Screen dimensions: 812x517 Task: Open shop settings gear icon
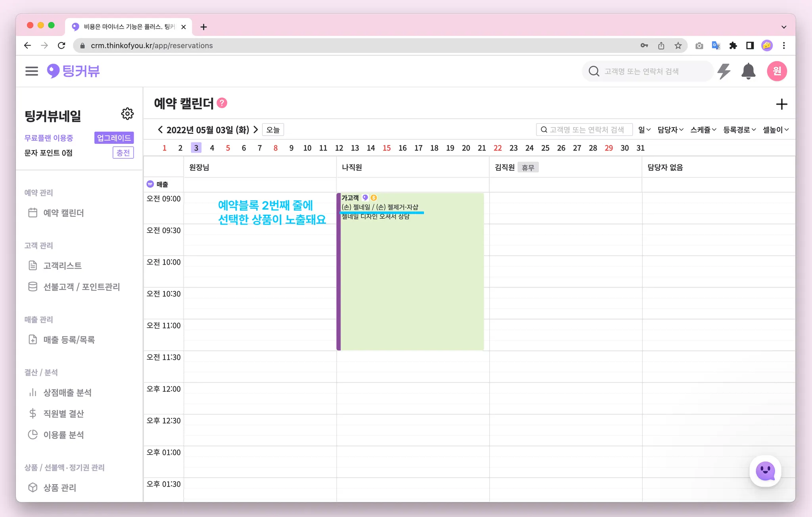coord(127,114)
